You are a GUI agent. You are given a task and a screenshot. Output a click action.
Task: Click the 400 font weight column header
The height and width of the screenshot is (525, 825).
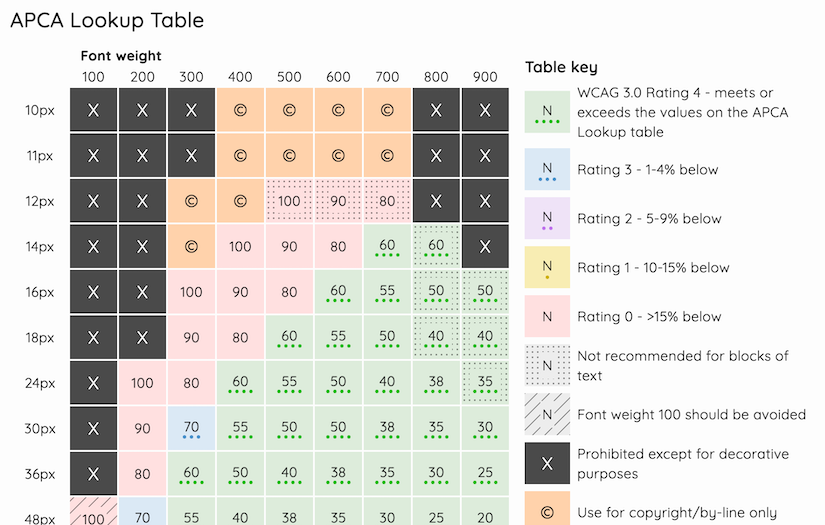click(x=240, y=77)
